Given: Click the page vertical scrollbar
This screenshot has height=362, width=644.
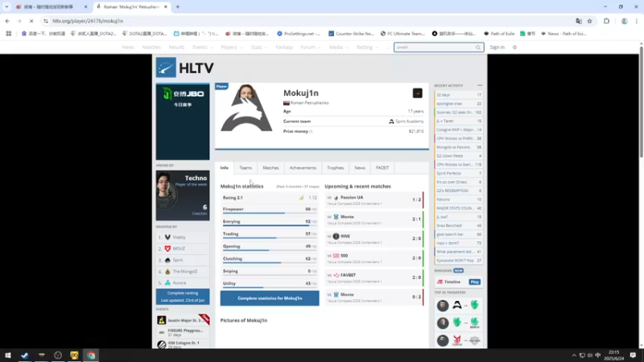Looking at the screenshot, I should (641, 101).
